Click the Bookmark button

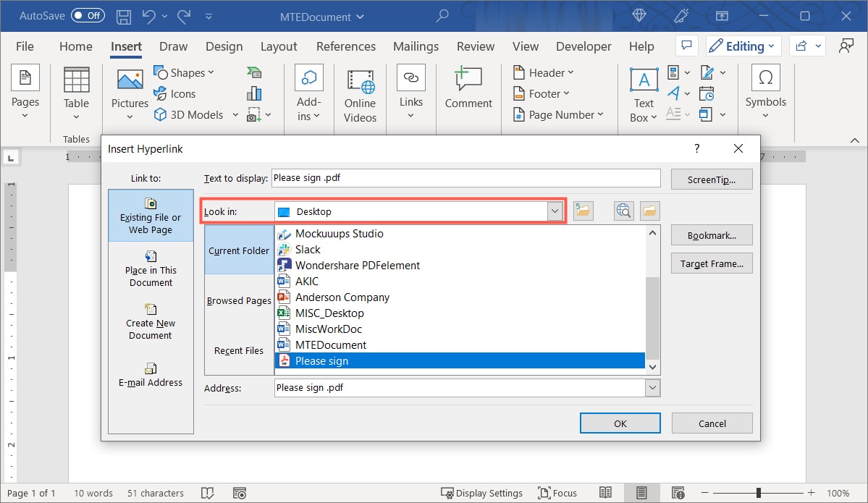click(711, 234)
